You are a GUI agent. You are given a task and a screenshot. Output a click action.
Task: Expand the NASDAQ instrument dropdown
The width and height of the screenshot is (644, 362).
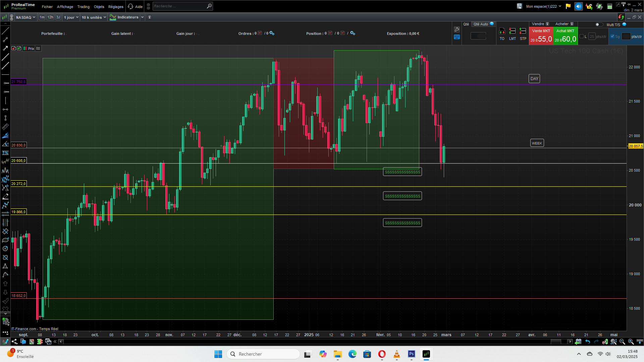pos(25,17)
